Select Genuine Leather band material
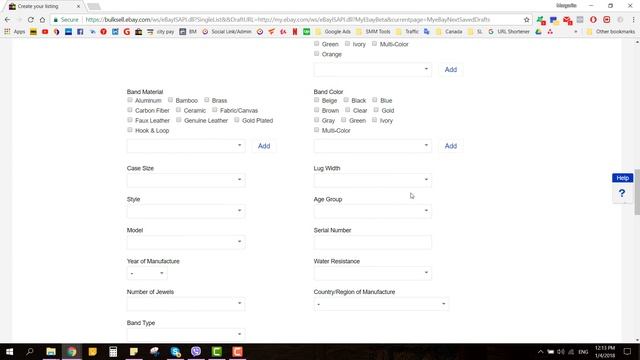This screenshot has width=640, height=360. (179, 120)
